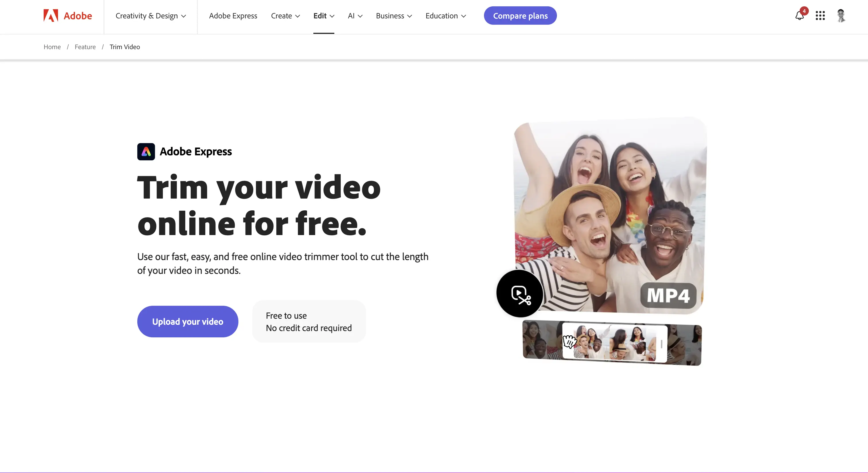868x473 pixels.
Task: Expand the Education menu
Action: (445, 16)
